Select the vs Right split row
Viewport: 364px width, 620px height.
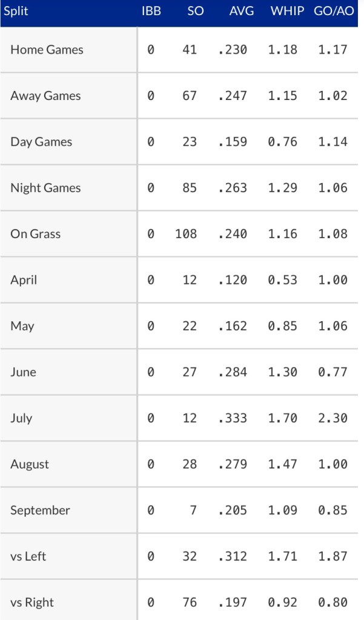[31, 602]
